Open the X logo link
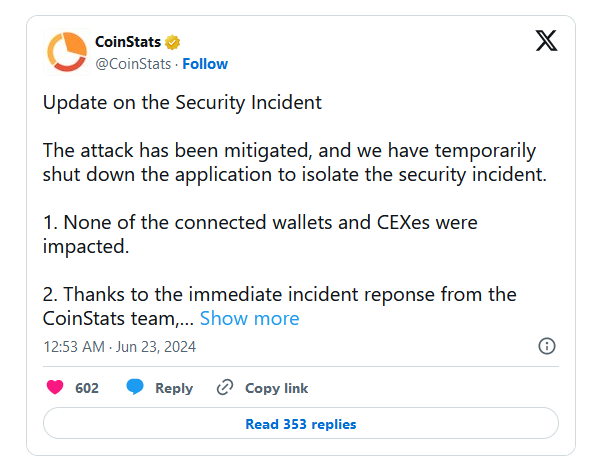Viewport: 600px width, 469px height. pyautogui.click(x=546, y=42)
